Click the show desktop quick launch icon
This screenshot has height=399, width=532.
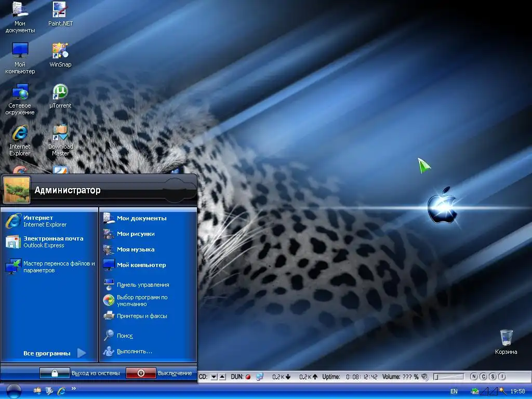coord(49,391)
